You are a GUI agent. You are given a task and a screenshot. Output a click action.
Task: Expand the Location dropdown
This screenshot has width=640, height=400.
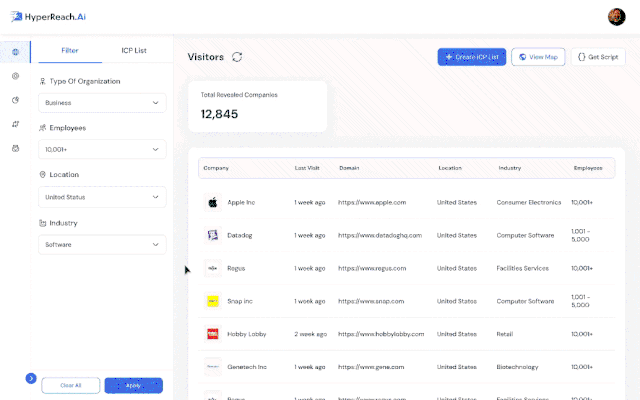(x=101, y=197)
